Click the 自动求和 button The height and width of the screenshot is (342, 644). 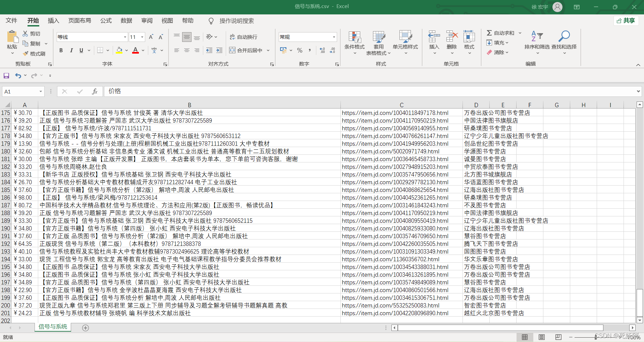click(500, 33)
